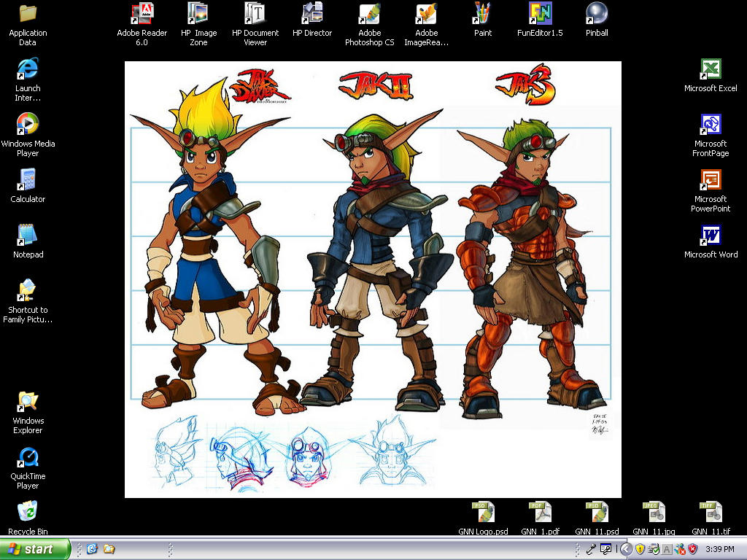Select the GNN_11.psd file
This screenshot has height=560, width=747.
tap(597, 518)
